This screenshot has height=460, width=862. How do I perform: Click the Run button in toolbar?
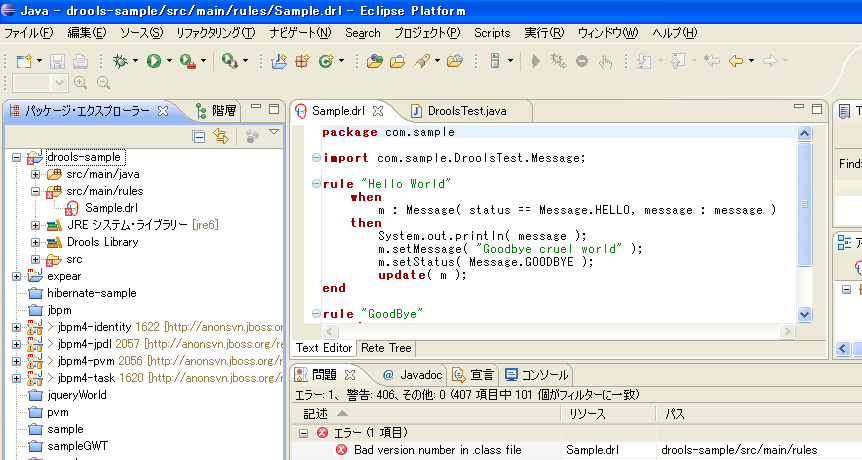pos(154,61)
